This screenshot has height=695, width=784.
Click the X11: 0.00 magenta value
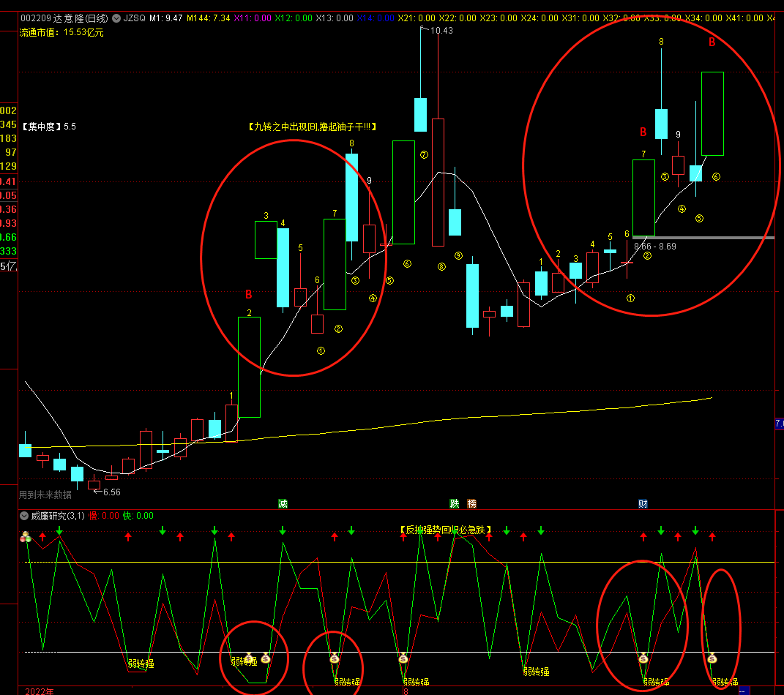pyautogui.click(x=253, y=18)
